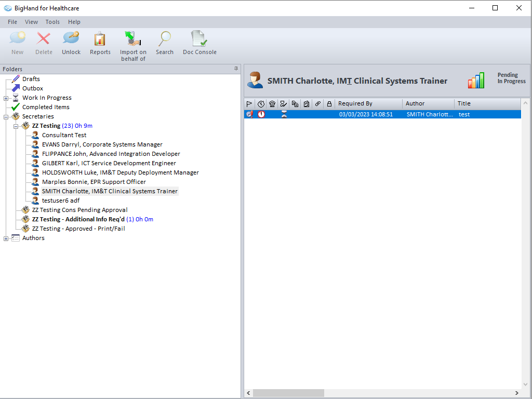Click the checklist column header icon
The image size is (532, 399).
point(284,104)
